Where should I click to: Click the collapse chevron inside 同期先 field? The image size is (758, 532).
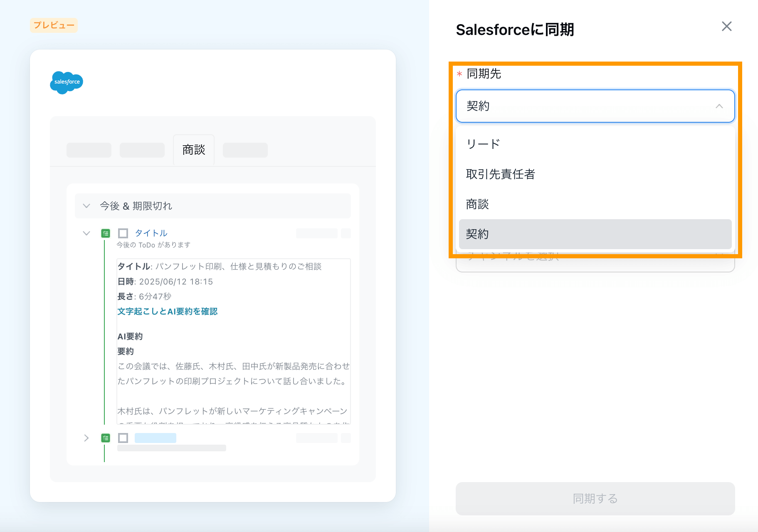point(719,106)
